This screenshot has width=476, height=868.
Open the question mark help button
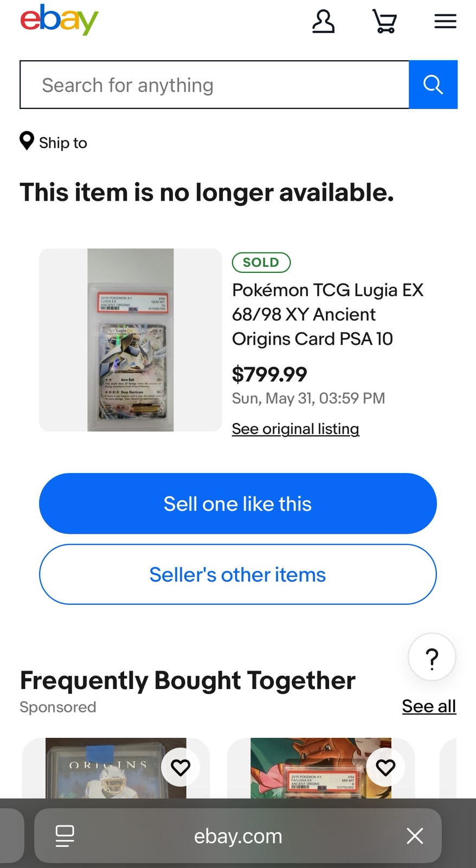(x=432, y=657)
